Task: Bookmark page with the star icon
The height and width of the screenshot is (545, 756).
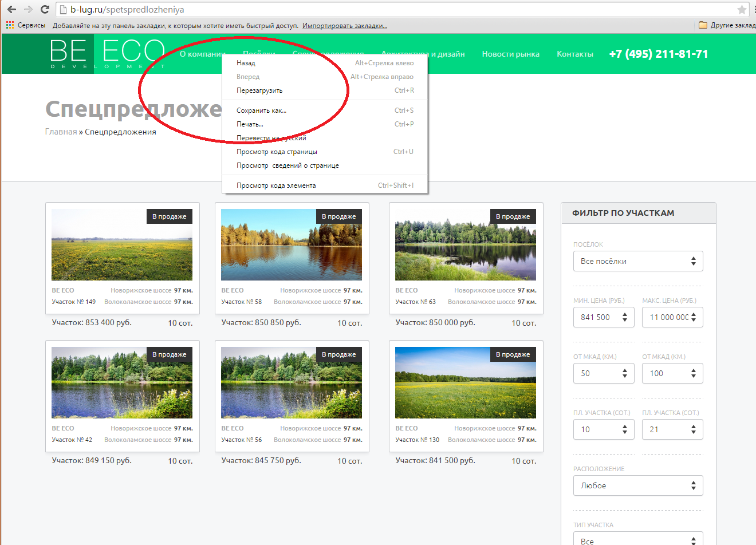Action: tap(742, 9)
